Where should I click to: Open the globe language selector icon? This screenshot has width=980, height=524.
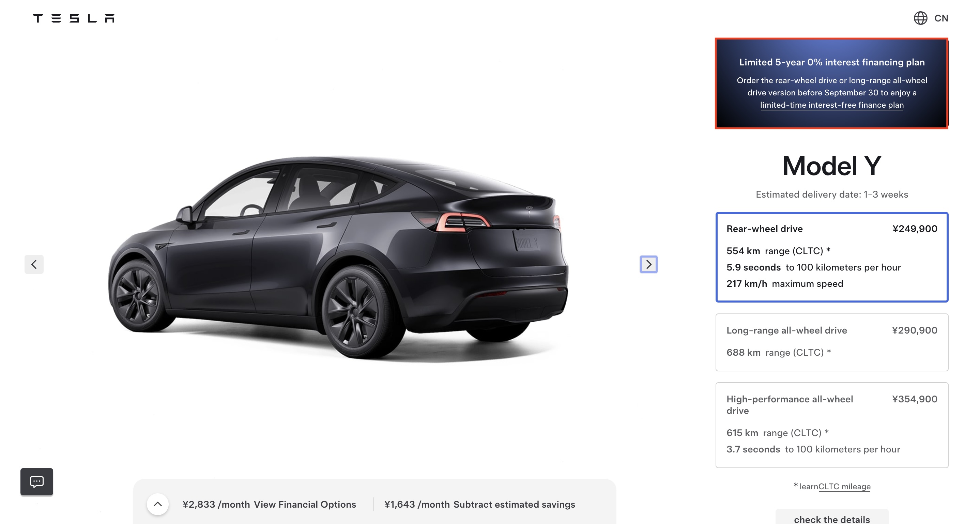point(920,18)
